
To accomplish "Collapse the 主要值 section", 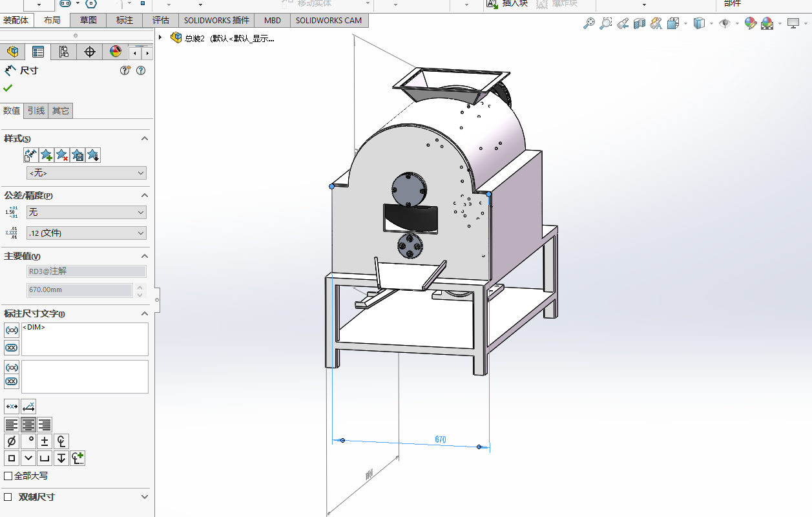I will coord(145,256).
